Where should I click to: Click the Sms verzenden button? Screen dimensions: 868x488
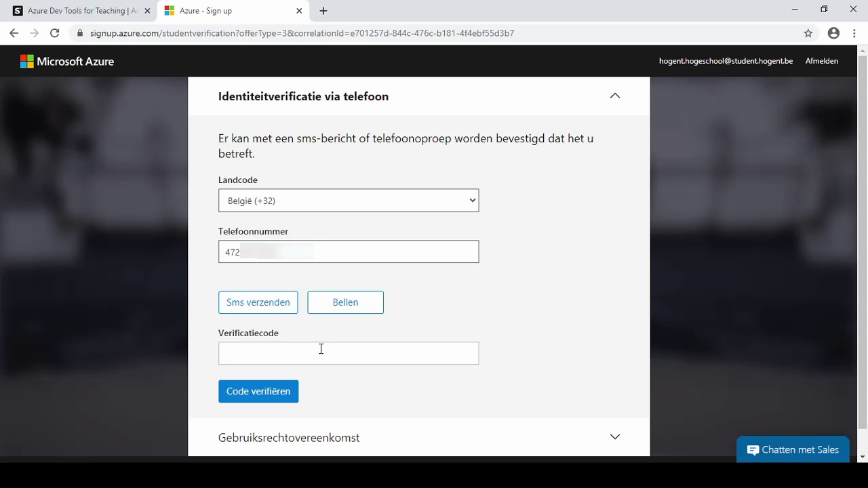pos(258,302)
